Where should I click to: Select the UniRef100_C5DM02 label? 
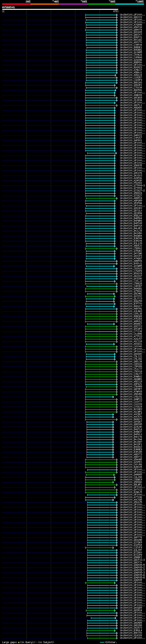[x=131, y=249]
